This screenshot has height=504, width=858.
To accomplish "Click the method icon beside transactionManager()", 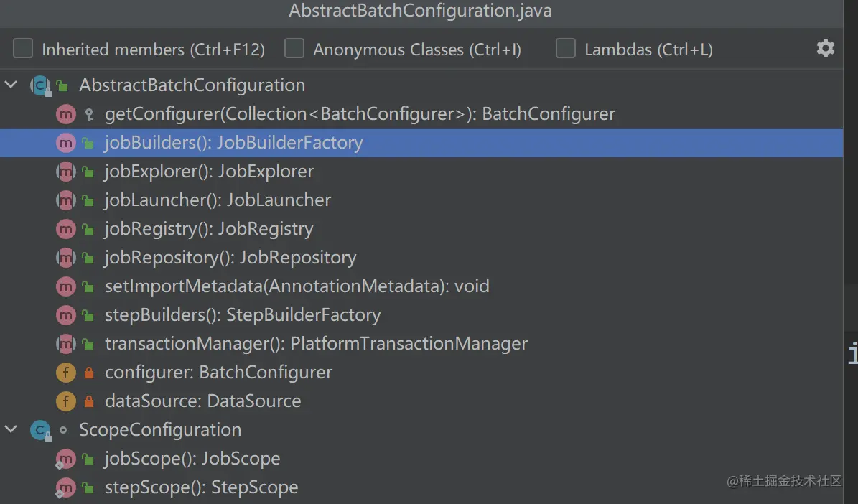I will tap(65, 344).
